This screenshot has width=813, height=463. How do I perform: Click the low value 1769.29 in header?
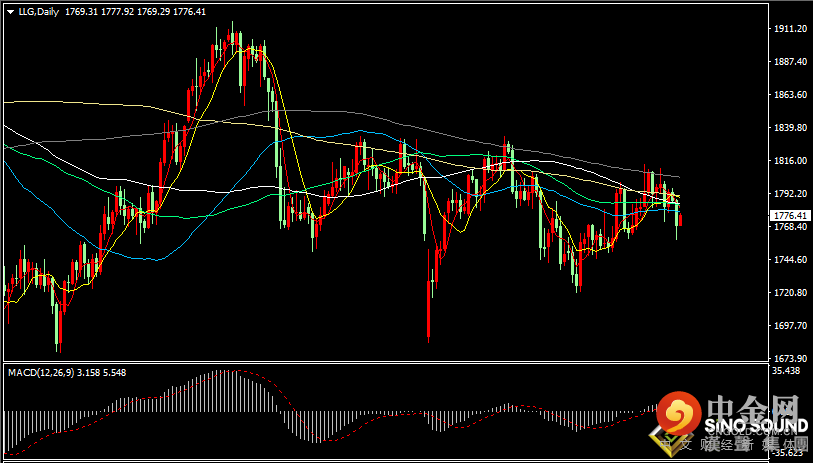click(x=153, y=12)
